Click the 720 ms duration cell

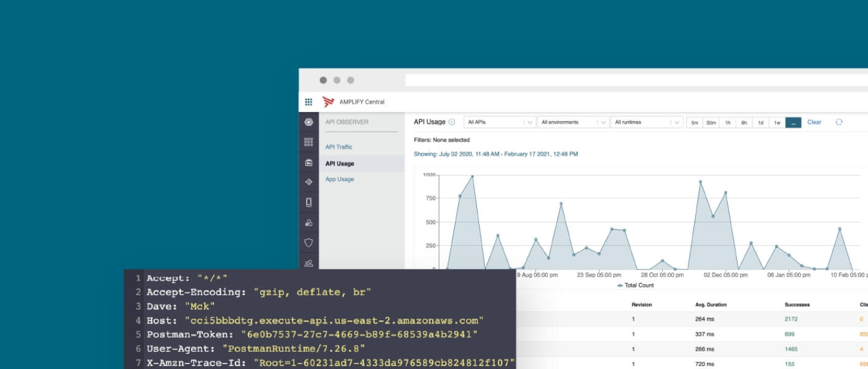click(x=704, y=364)
